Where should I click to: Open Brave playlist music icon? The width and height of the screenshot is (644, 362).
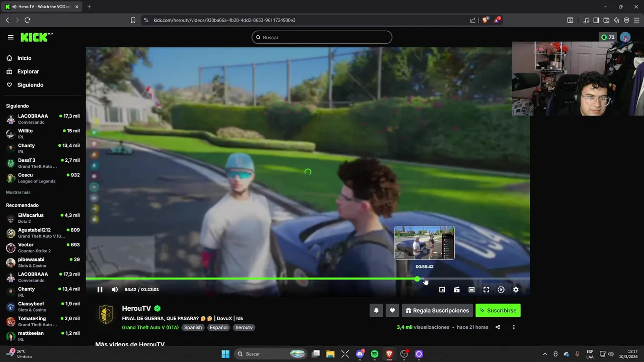[586, 20]
